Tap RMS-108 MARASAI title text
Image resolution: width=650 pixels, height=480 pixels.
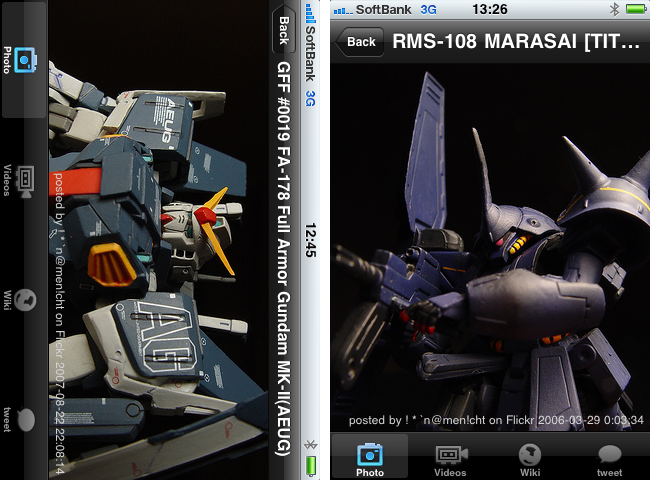point(516,41)
